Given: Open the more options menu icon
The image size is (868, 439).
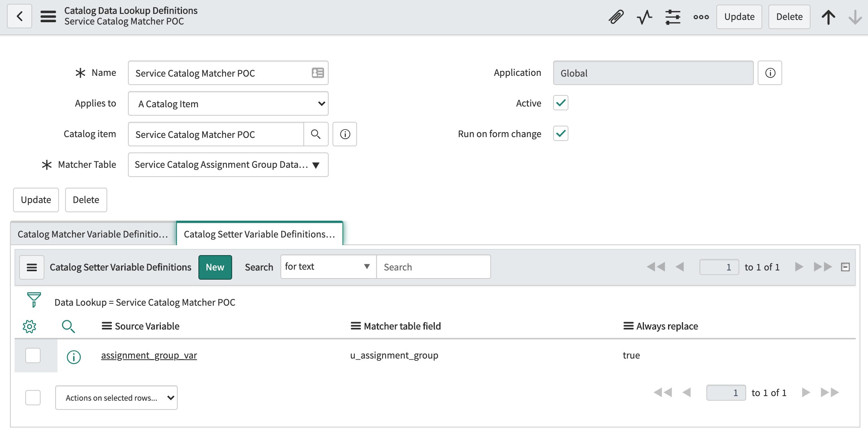Looking at the screenshot, I should pyautogui.click(x=701, y=17).
